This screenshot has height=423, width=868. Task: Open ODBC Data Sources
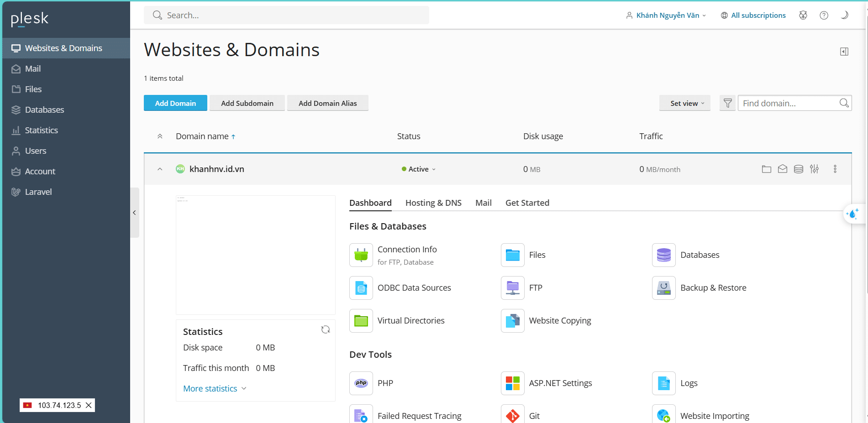[x=361, y=288]
